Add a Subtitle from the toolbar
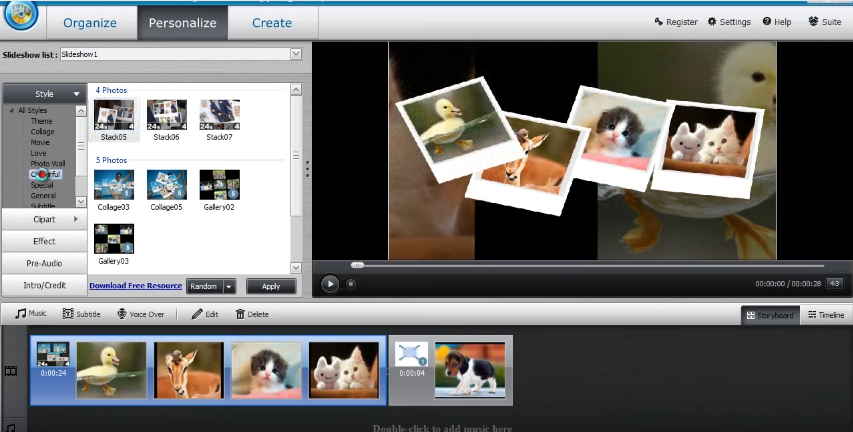The image size is (853, 432). point(81,314)
